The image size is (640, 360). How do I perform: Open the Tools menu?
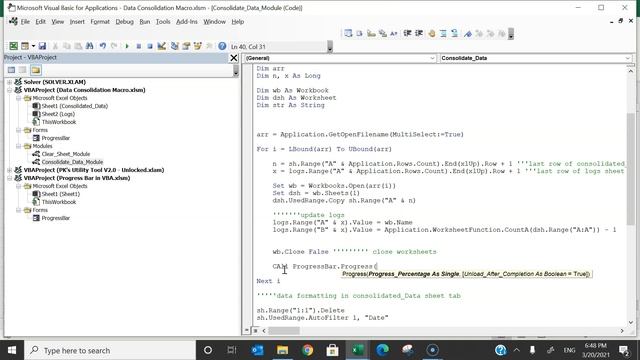[x=163, y=22]
